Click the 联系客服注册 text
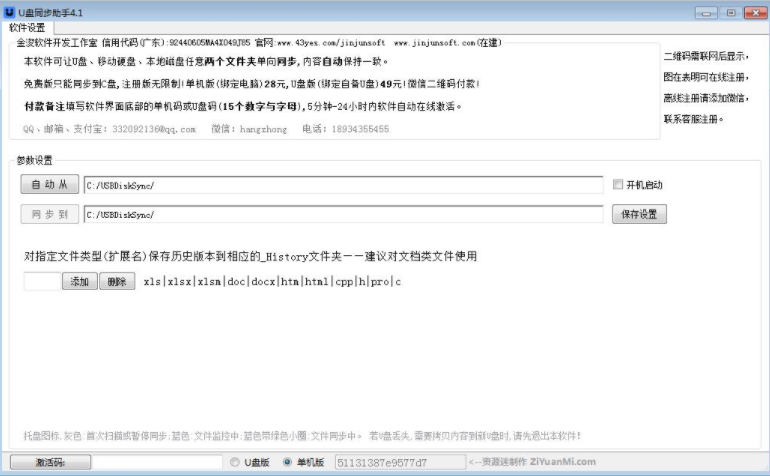 [x=693, y=119]
